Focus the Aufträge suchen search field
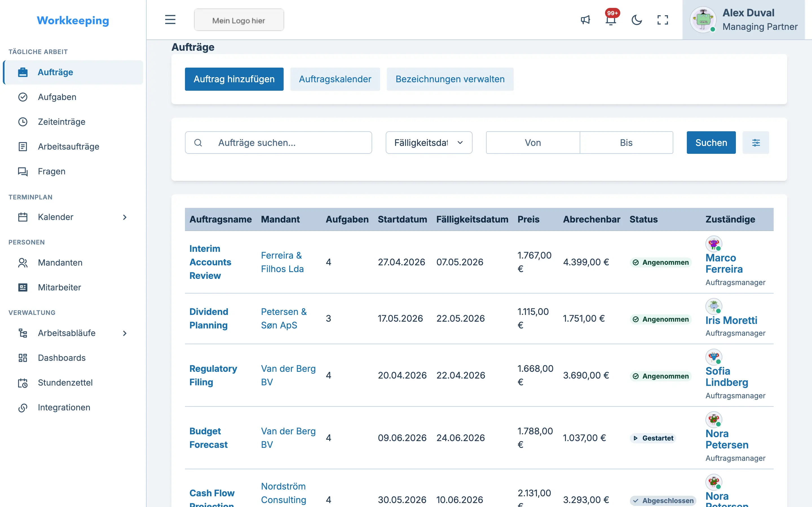 [x=278, y=143]
